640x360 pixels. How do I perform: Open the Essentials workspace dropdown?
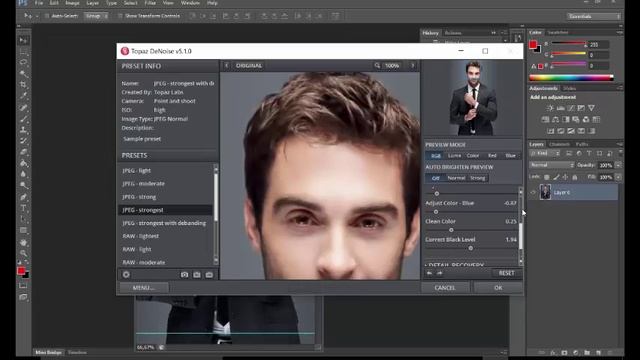click(x=594, y=16)
